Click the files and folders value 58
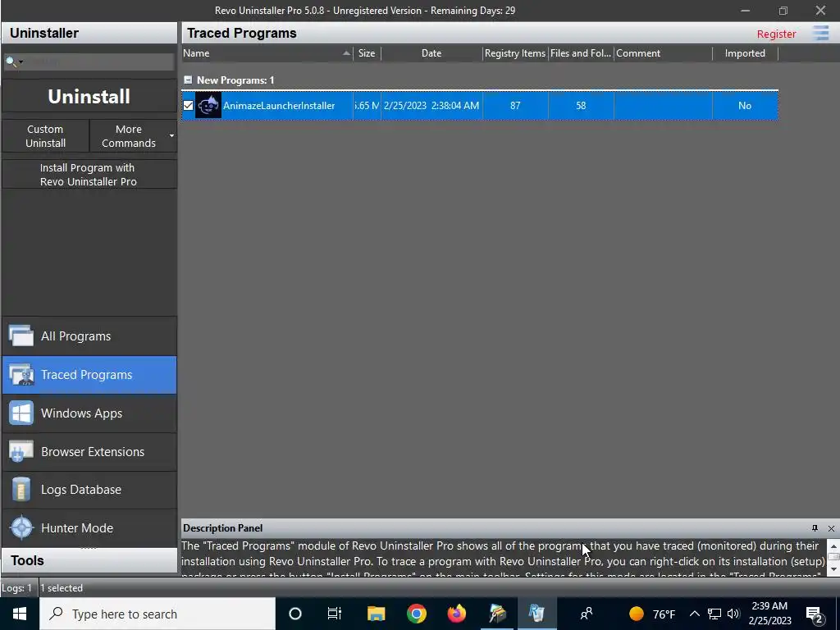This screenshot has width=840, height=630. pos(581,106)
